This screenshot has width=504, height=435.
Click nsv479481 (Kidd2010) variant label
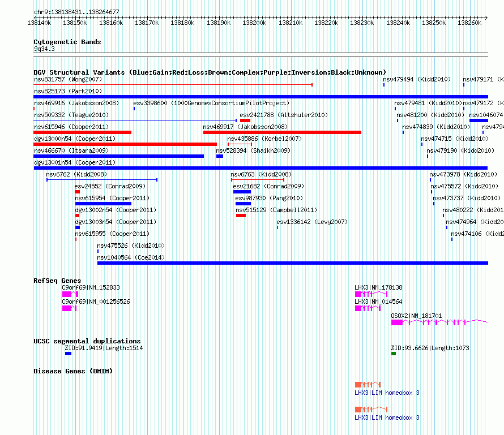(428, 103)
